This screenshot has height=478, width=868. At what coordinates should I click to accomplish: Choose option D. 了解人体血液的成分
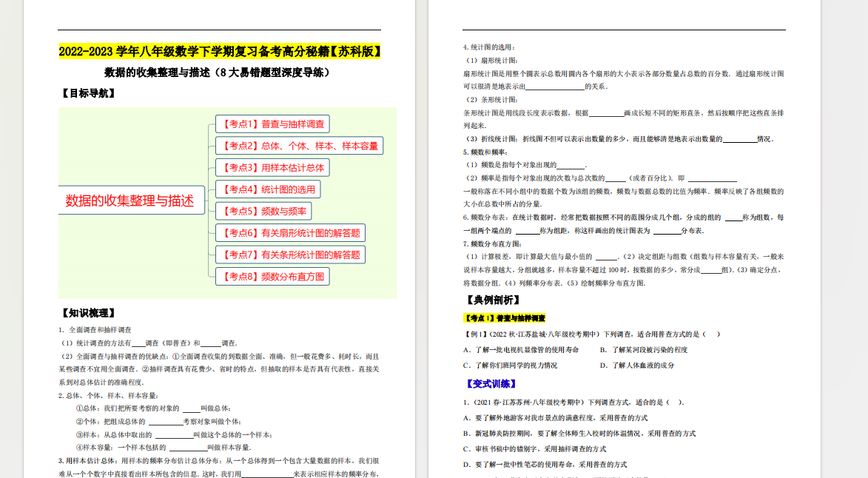637,365
